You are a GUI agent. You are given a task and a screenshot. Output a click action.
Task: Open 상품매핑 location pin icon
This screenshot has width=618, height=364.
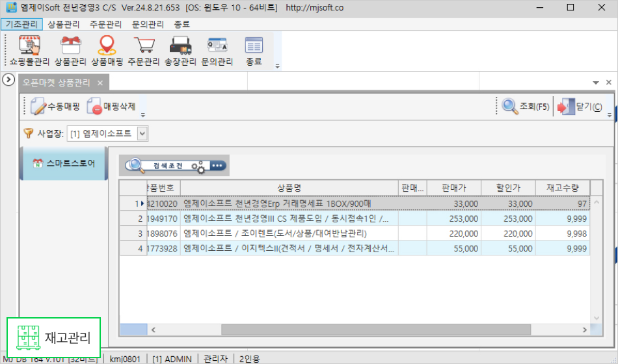pos(107,51)
